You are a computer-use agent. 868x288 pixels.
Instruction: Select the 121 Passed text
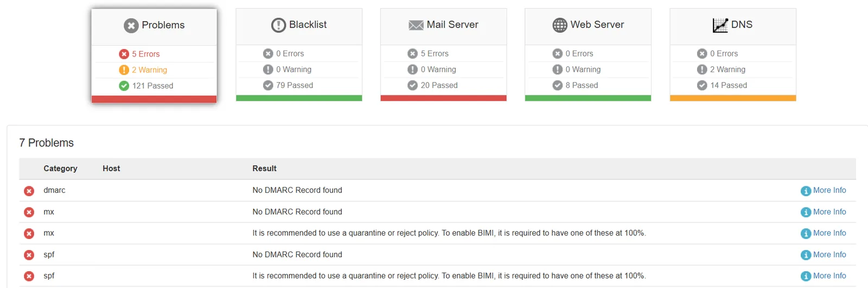pyautogui.click(x=153, y=86)
